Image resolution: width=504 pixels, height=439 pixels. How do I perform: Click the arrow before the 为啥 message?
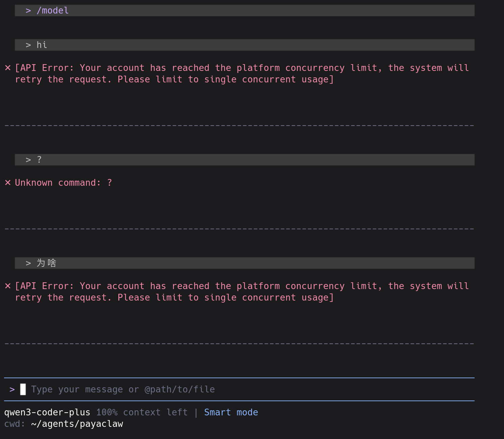(28, 263)
